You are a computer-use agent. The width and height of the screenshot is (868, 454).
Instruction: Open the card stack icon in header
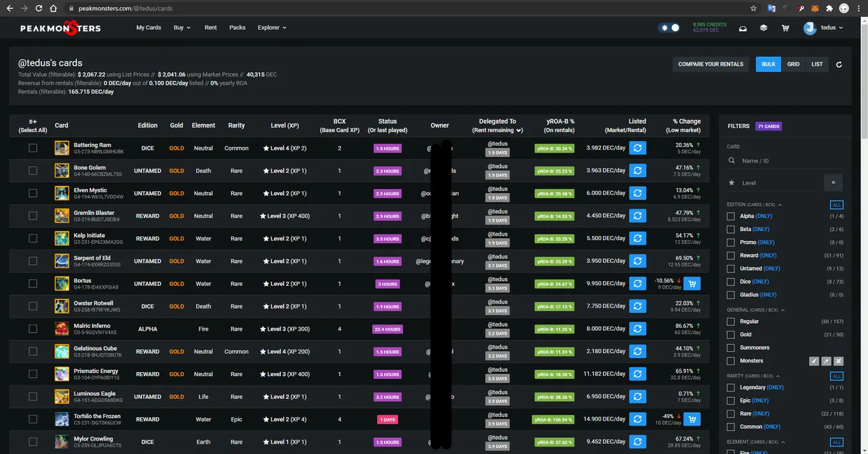coord(764,28)
